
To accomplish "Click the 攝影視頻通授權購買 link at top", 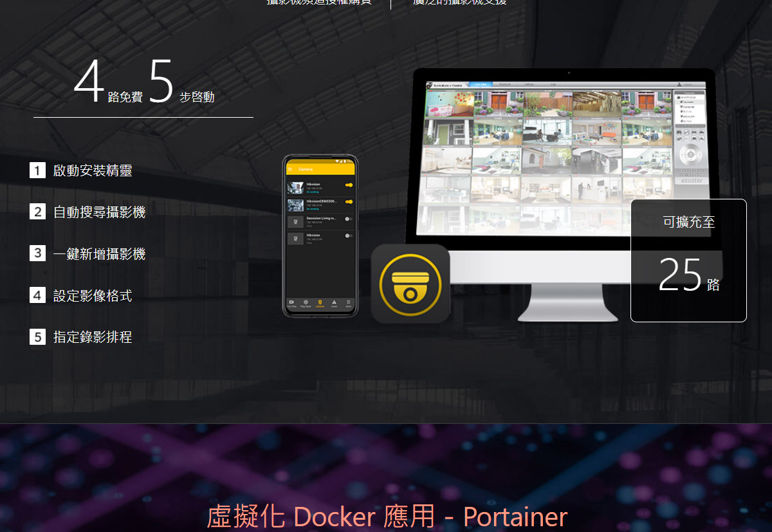I will 320,3.
